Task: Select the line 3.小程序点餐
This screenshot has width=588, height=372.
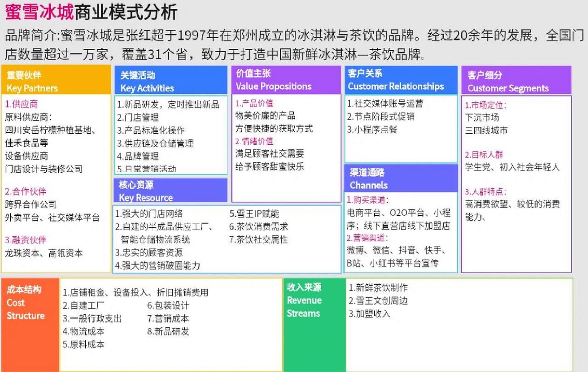Action: coord(372,130)
